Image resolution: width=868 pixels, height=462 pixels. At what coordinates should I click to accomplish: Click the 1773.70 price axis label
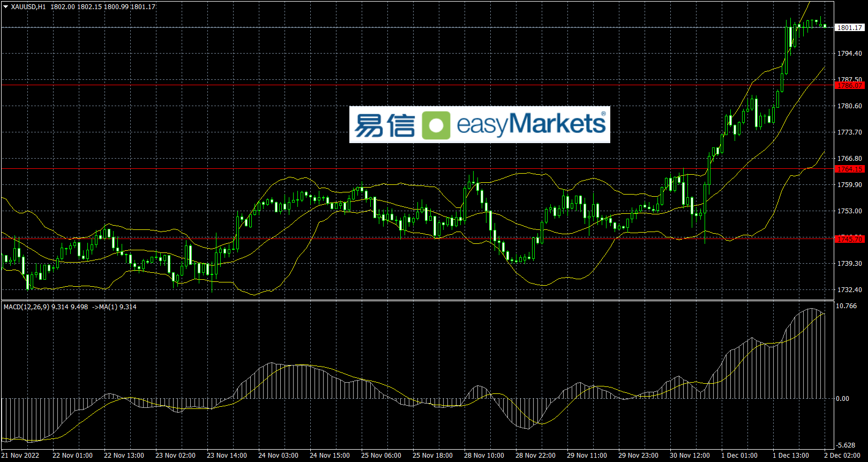coord(850,132)
